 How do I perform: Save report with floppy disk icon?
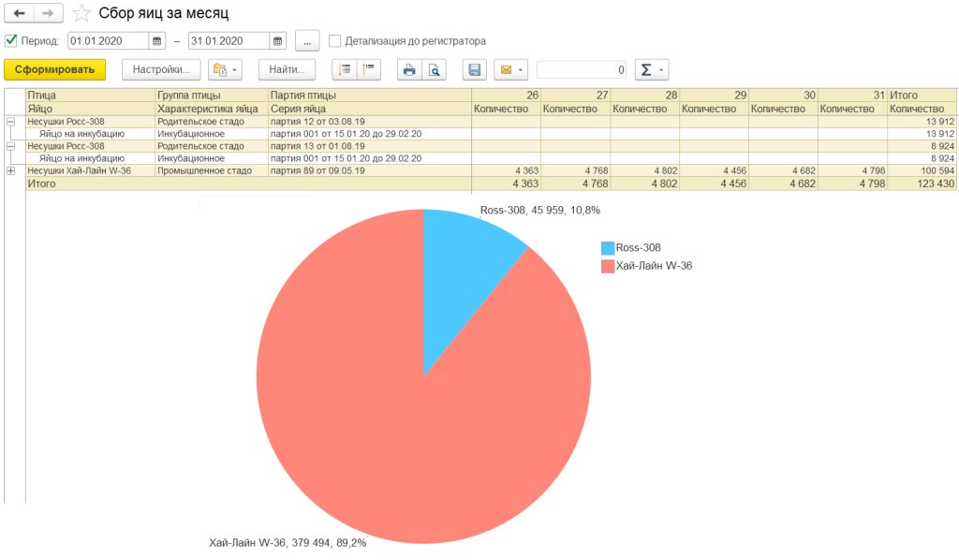click(x=475, y=70)
